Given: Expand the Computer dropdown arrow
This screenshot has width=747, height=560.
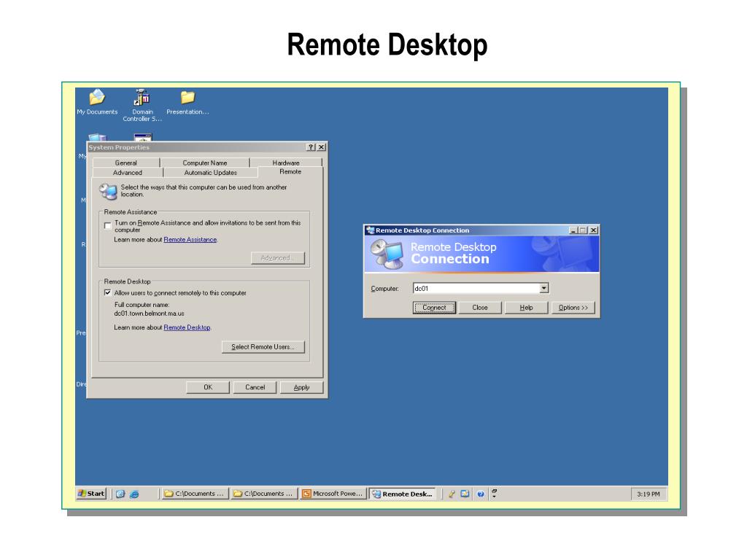Looking at the screenshot, I should click(543, 289).
